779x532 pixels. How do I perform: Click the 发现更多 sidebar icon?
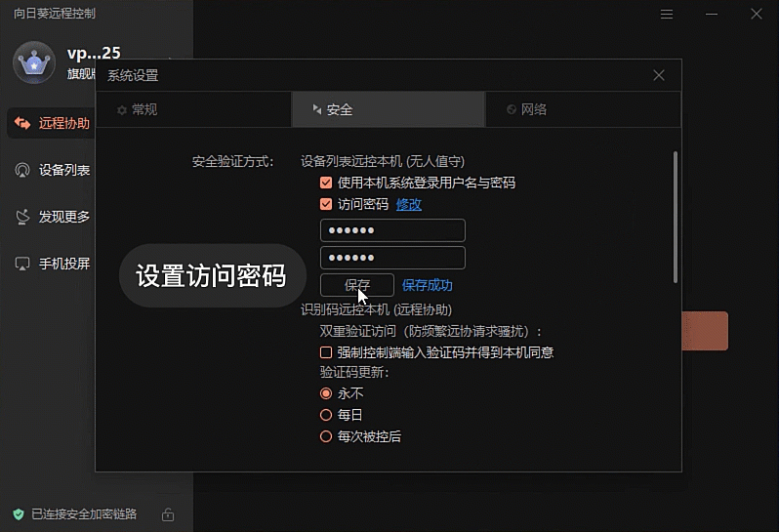coord(22,217)
